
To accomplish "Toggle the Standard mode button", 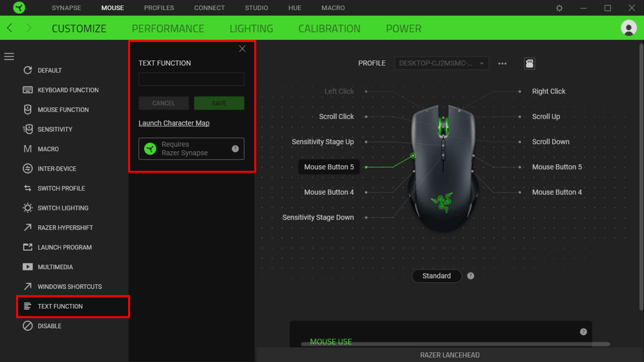I will pos(437,276).
